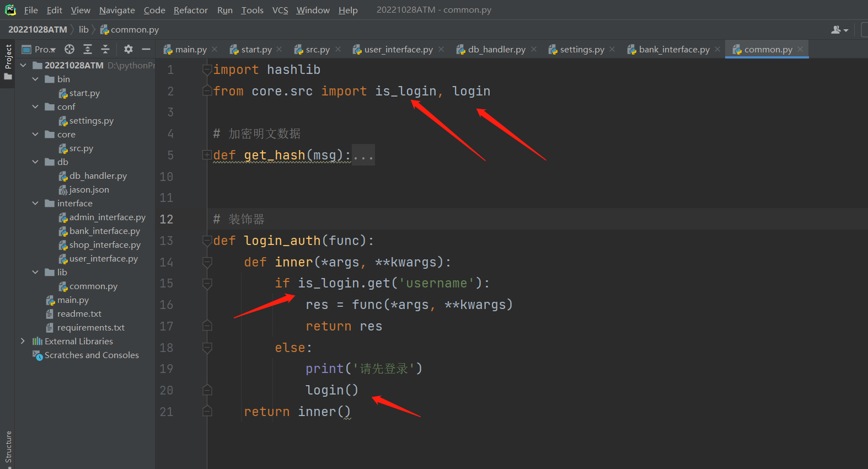Collapse the conf folder
This screenshot has width=868, height=469.
coord(35,106)
